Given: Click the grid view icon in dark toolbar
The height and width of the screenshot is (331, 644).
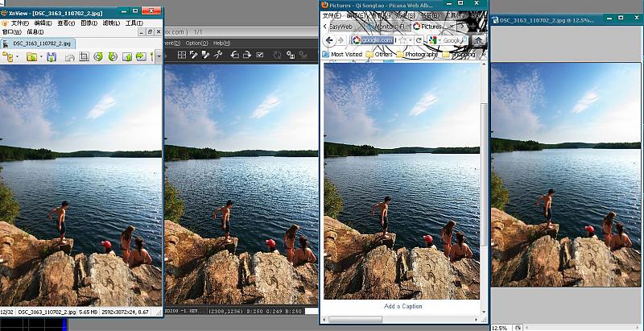Looking at the screenshot, I should click(x=182, y=55).
